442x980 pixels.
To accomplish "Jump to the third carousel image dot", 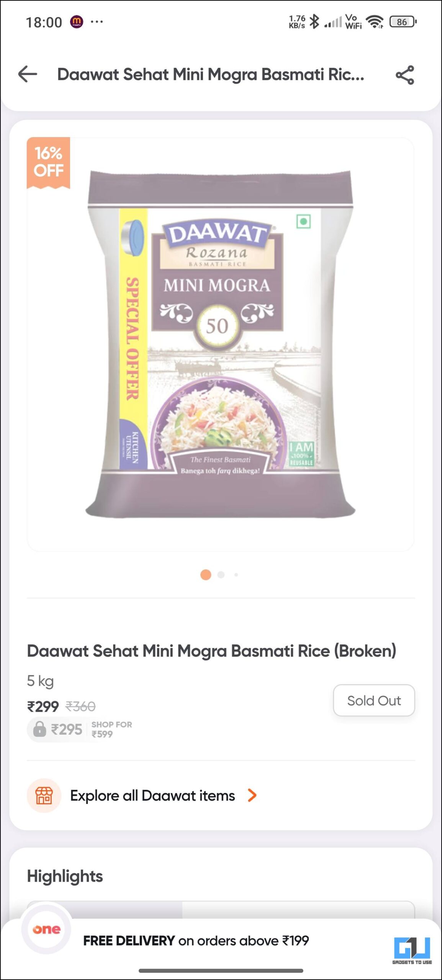I will 236,575.
